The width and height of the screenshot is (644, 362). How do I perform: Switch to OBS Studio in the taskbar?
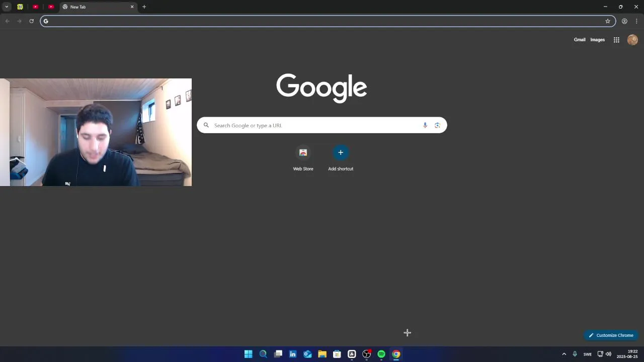367,354
